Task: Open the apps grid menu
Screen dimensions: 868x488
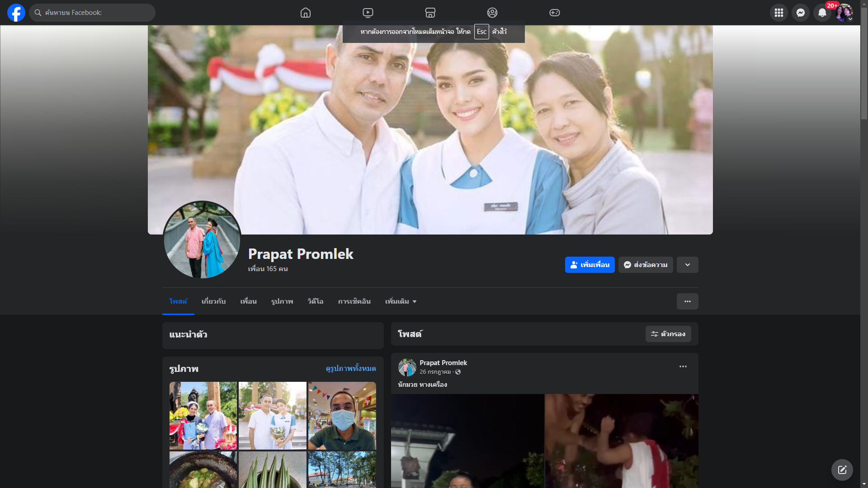Action: point(778,13)
